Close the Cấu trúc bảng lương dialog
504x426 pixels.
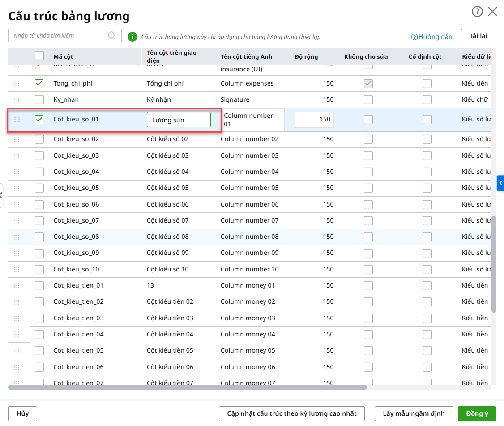(x=493, y=12)
